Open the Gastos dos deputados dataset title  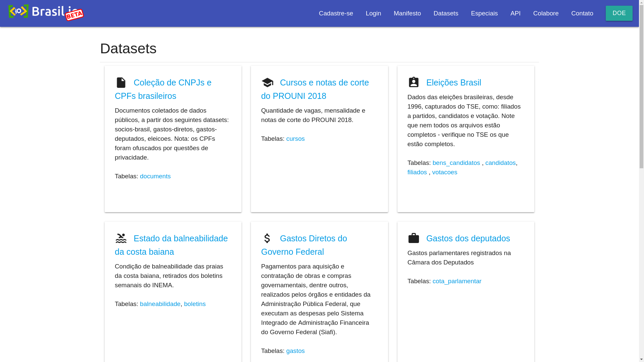coord(468,238)
